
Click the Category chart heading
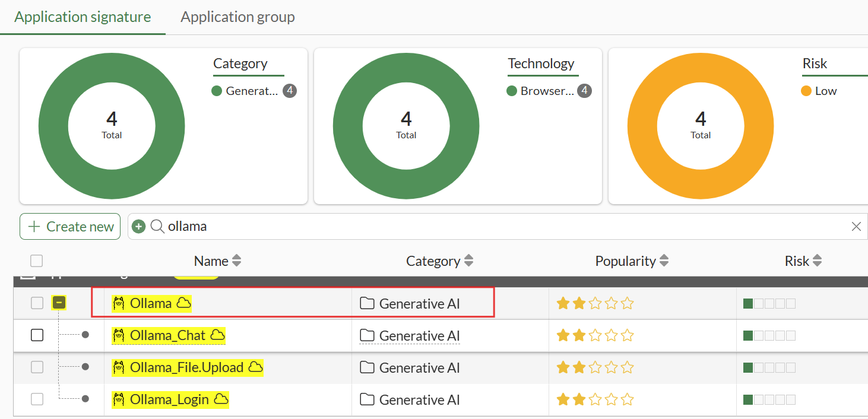pos(240,64)
